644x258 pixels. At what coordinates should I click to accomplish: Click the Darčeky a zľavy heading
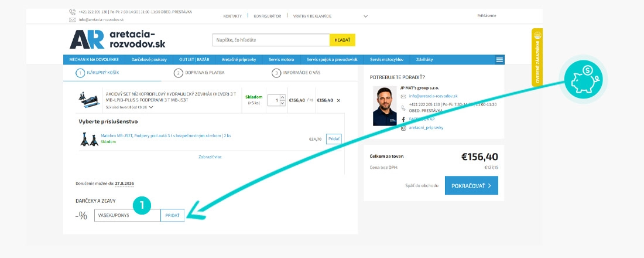(x=95, y=201)
